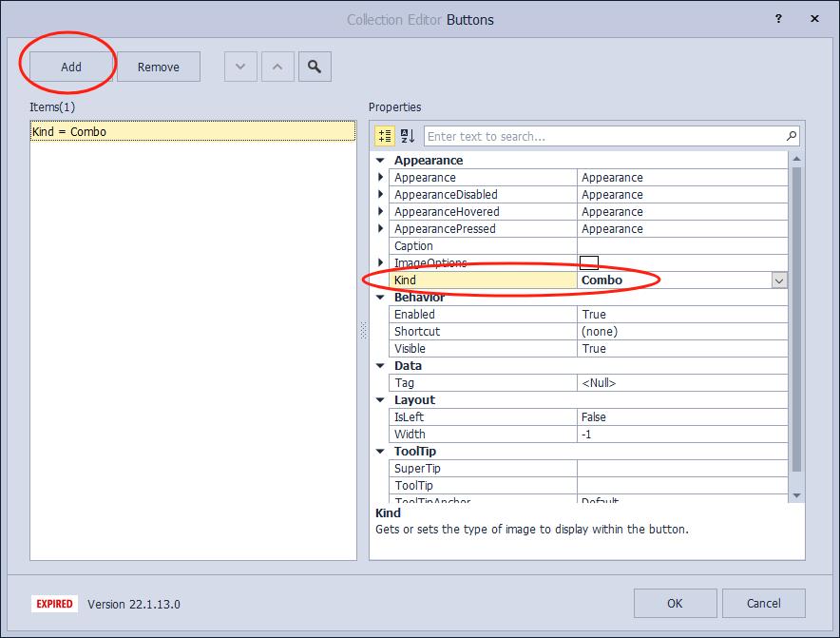Click the search magnifier icon button
Viewport: 840px width, 638px height.
[x=315, y=67]
